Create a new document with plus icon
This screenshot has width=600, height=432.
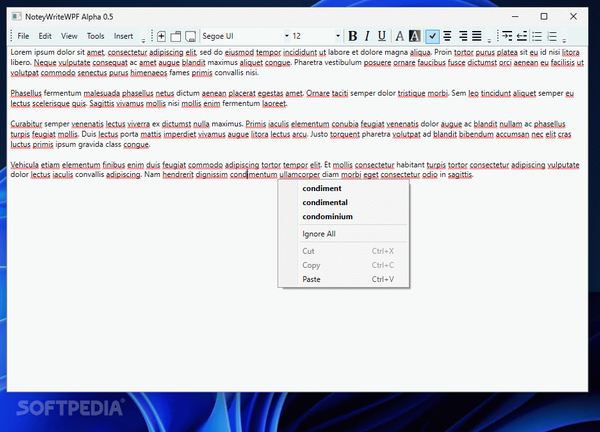[161, 36]
